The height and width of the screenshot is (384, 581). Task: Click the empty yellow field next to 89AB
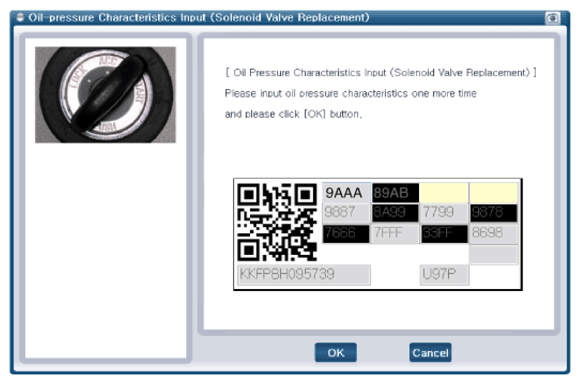click(444, 193)
